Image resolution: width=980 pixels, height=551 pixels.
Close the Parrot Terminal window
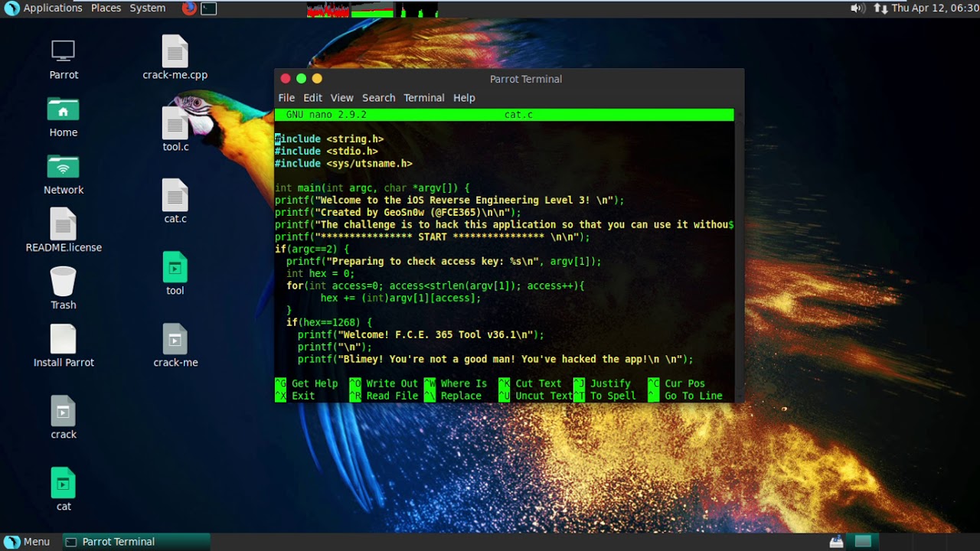pyautogui.click(x=286, y=79)
